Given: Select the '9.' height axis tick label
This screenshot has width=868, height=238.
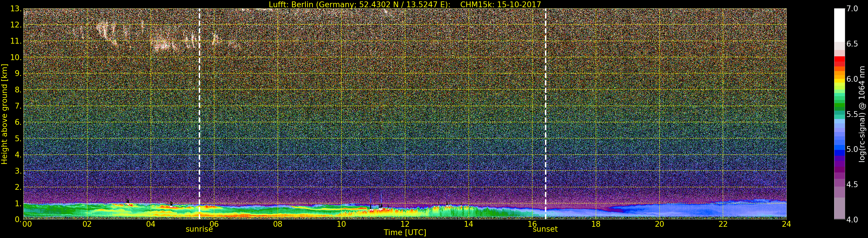Looking at the screenshot, I should [18, 74].
